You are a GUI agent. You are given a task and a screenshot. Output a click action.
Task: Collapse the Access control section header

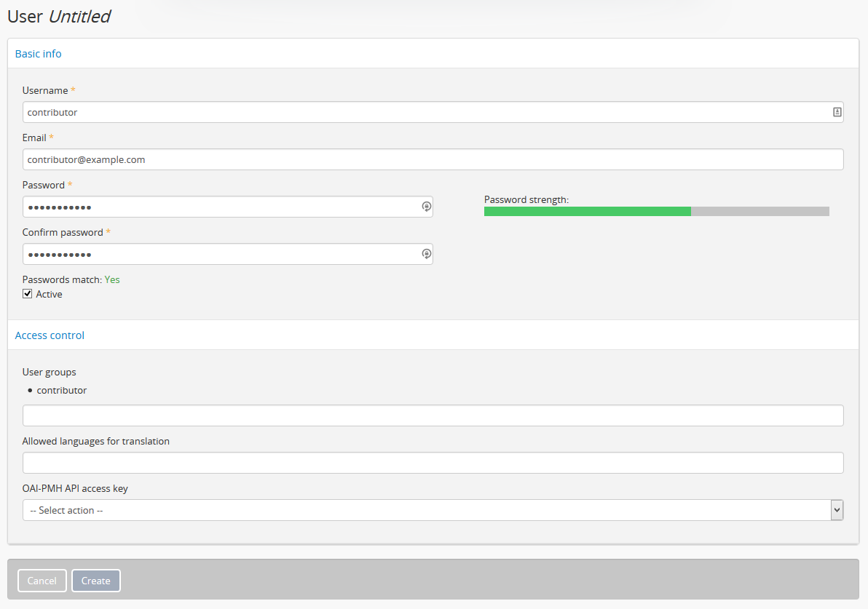(50, 335)
